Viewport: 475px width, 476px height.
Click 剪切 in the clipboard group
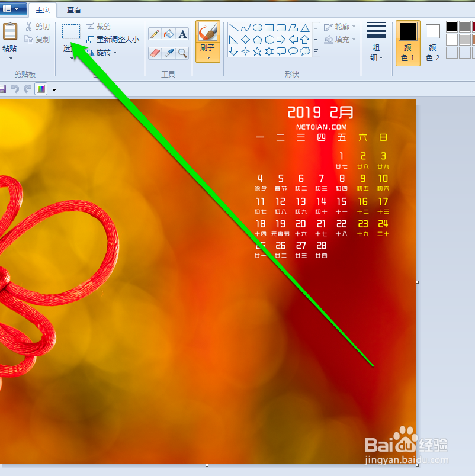coord(38,27)
